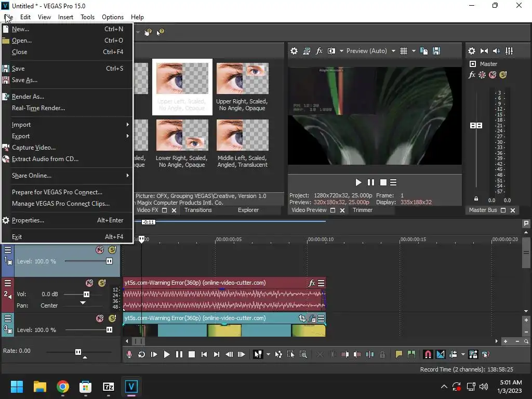Open VEGAS Pro from Windows taskbar

point(131,387)
